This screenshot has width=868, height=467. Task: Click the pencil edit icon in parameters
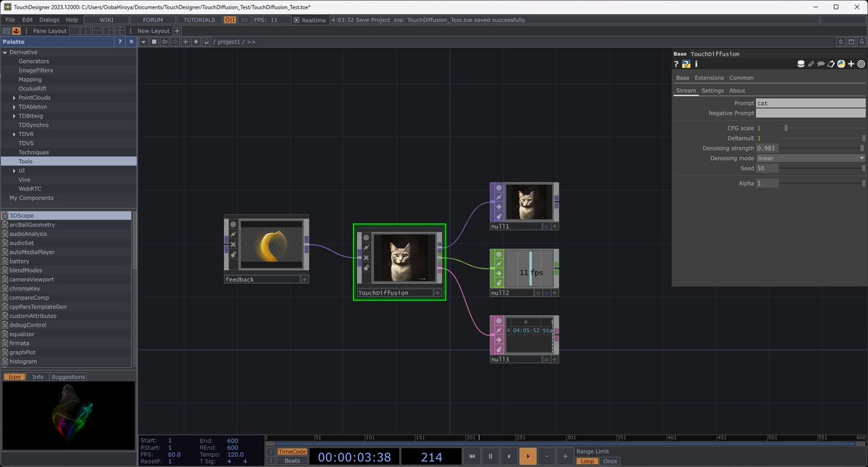811,64
